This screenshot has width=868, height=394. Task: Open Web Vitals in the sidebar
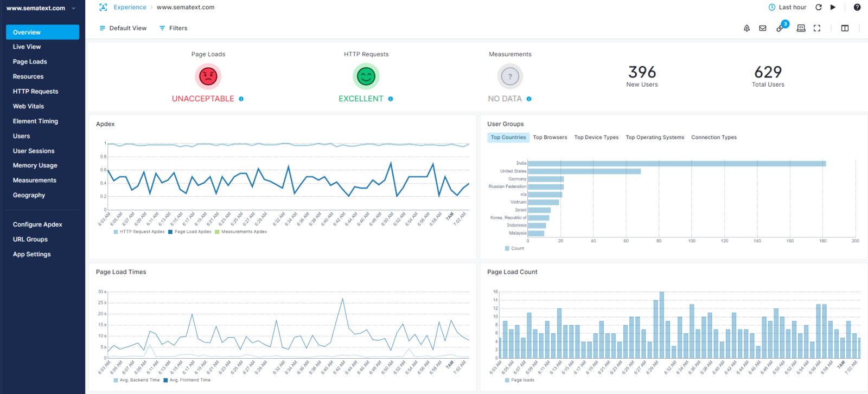point(29,106)
